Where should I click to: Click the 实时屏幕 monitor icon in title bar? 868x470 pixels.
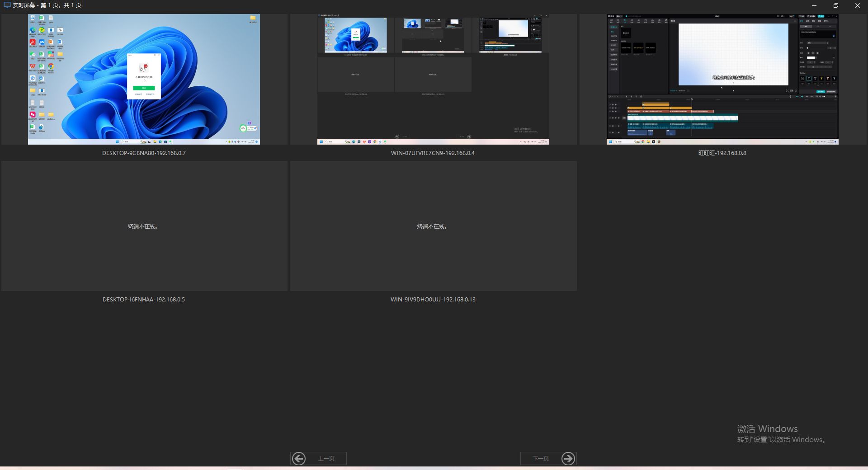click(7, 5)
